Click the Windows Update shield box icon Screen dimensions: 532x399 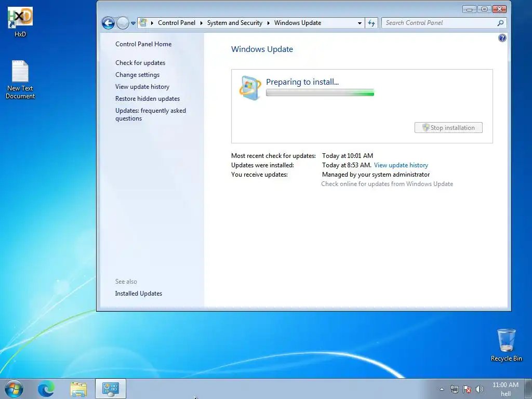point(250,88)
